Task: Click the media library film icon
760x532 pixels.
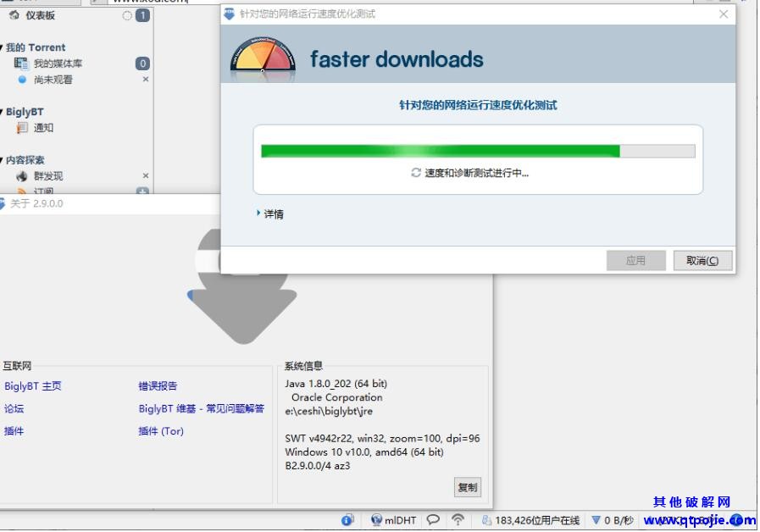Action: 21,64
